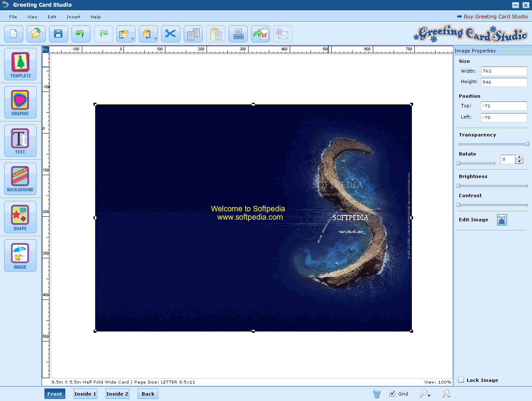Image resolution: width=532 pixels, height=401 pixels.
Task: Click the Top position field
Action: pyautogui.click(x=504, y=106)
